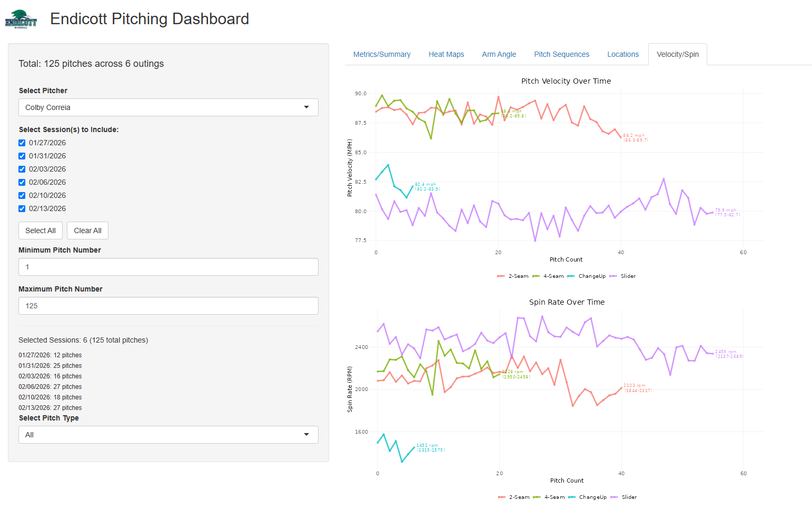The image size is (812, 521).
Task: Click the Endicott baseball logo
Action: [21, 19]
